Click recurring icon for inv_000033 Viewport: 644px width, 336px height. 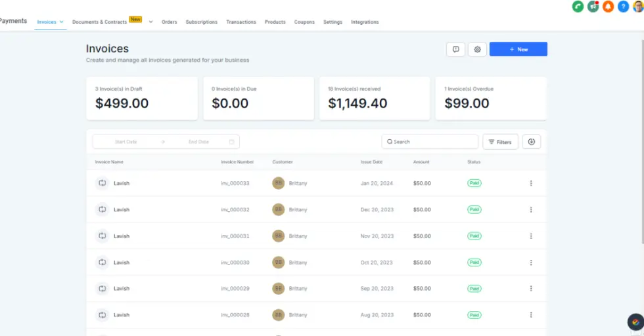pyautogui.click(x=103, y=183)
